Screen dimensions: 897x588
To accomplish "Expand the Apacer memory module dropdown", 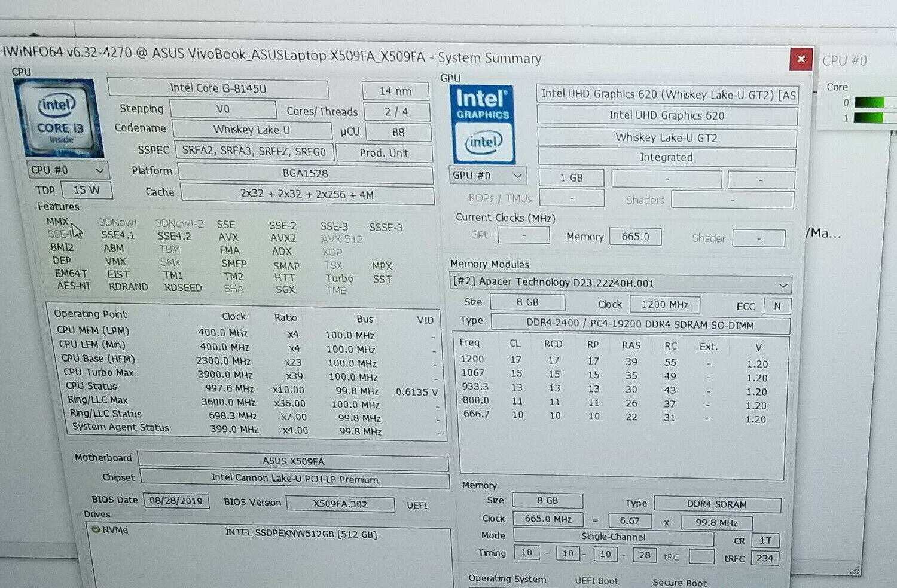I will (x=782, y=285).
